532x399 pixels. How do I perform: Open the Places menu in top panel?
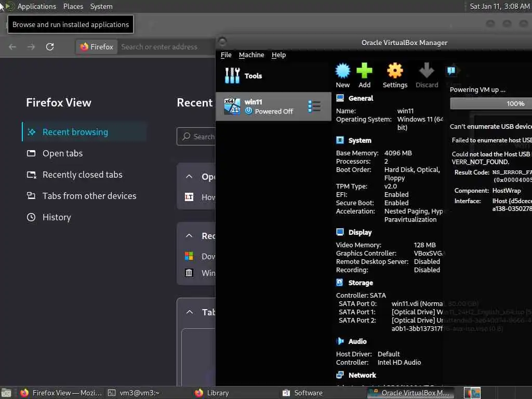coord(73,6)
